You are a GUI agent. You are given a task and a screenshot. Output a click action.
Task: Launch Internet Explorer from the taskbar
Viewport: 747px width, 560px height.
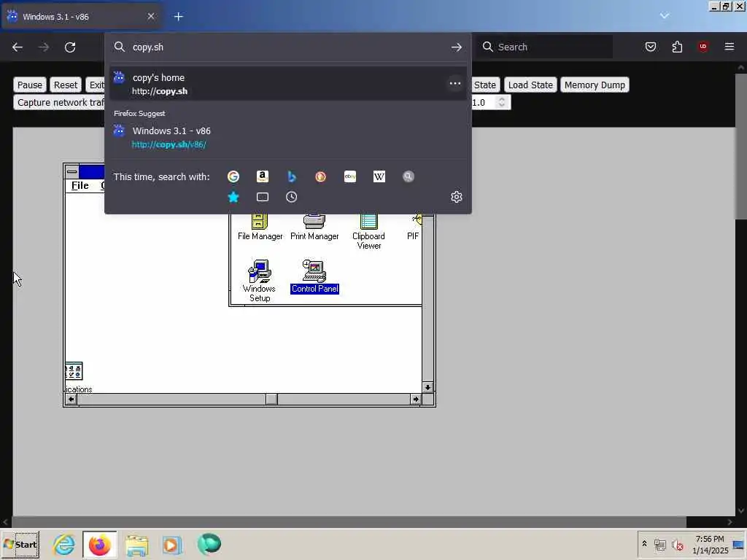tap(64, 544)
